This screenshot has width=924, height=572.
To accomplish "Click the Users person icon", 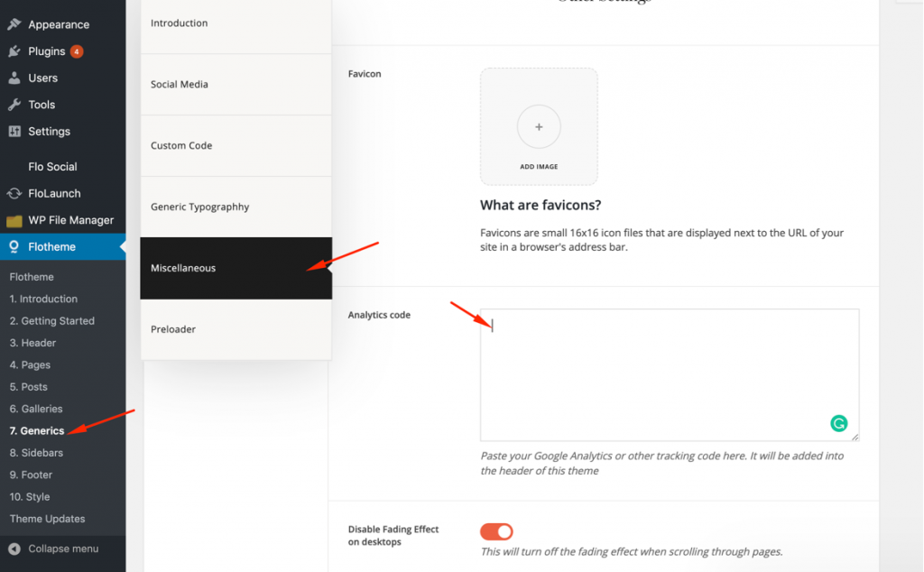I will (14, 78).
